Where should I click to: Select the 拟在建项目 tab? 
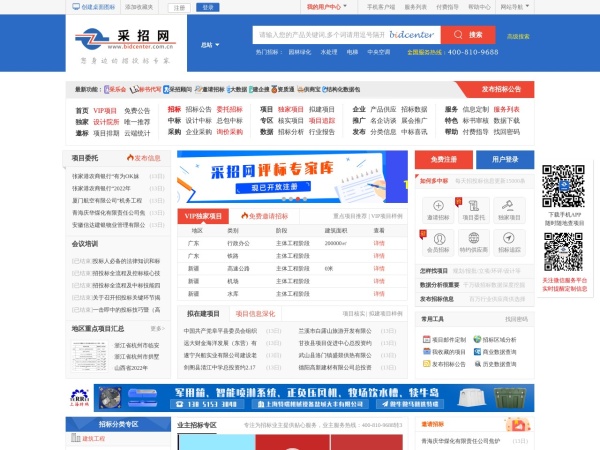click(204, 313)
